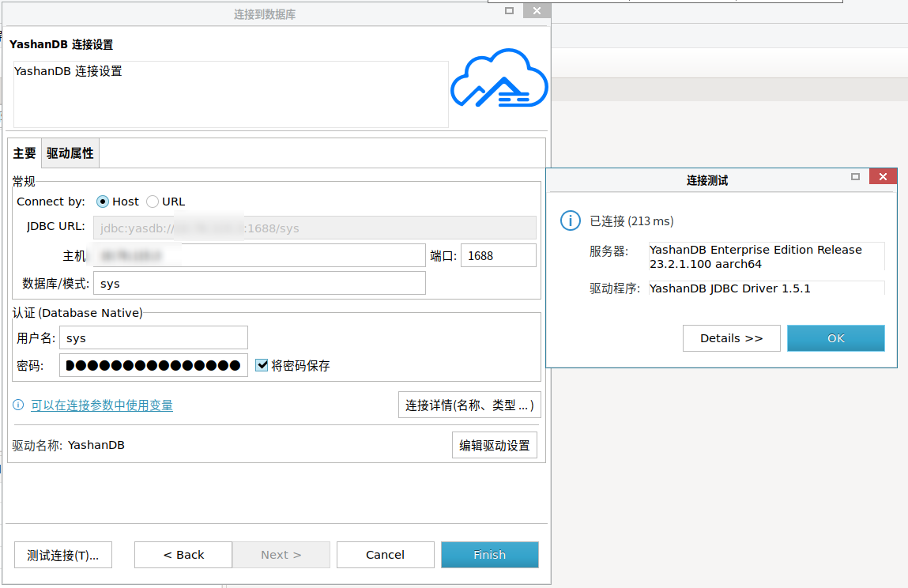
Task: Toggle the save password checkbox
Action: point(262,365)
